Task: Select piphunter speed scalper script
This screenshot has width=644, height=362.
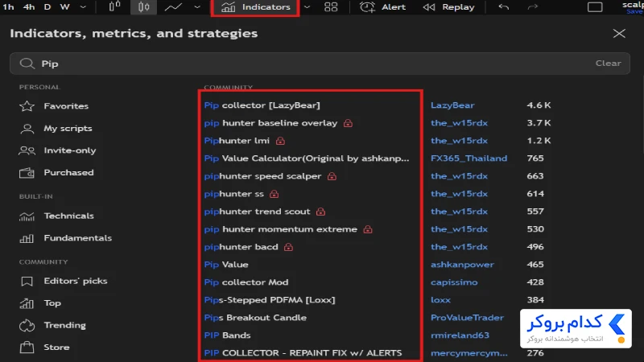Action: point(262,175)
